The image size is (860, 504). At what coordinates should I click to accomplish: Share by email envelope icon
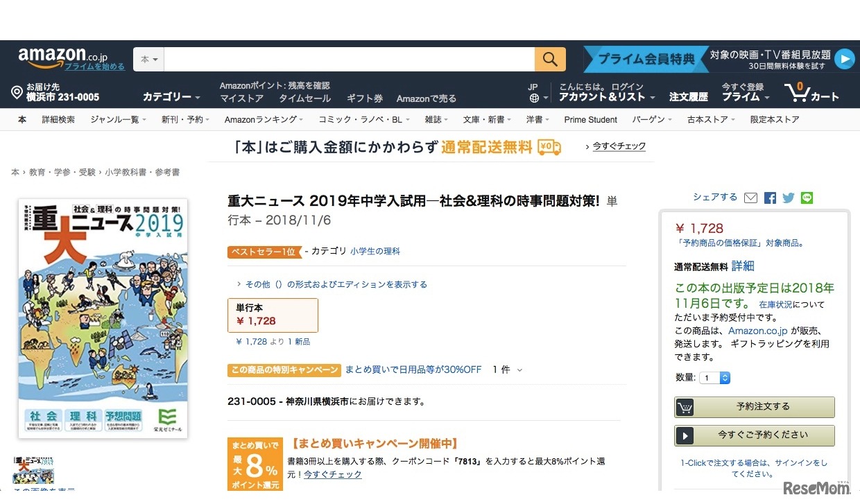coord(750,198)
